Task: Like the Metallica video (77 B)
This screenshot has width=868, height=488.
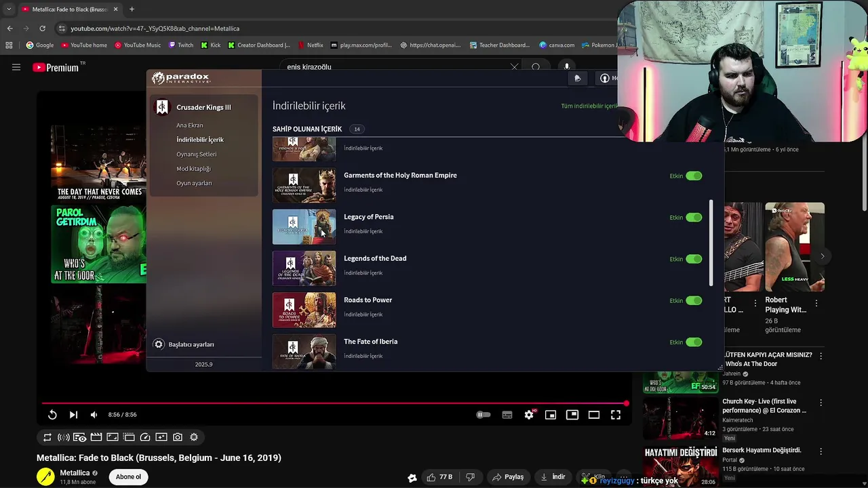Action: [x=439, y=477]
